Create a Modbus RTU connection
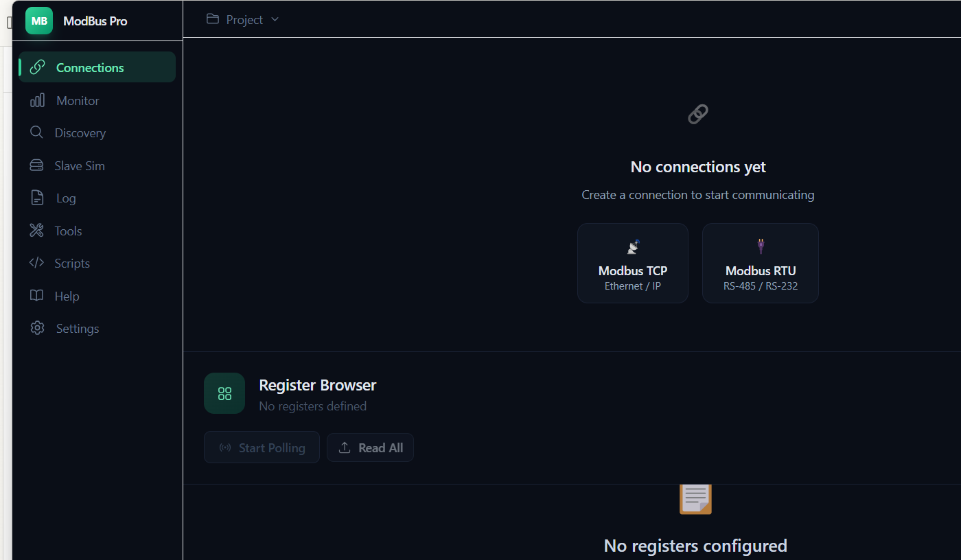Screen dimensions: 961x560 click(x=761, y=263)
